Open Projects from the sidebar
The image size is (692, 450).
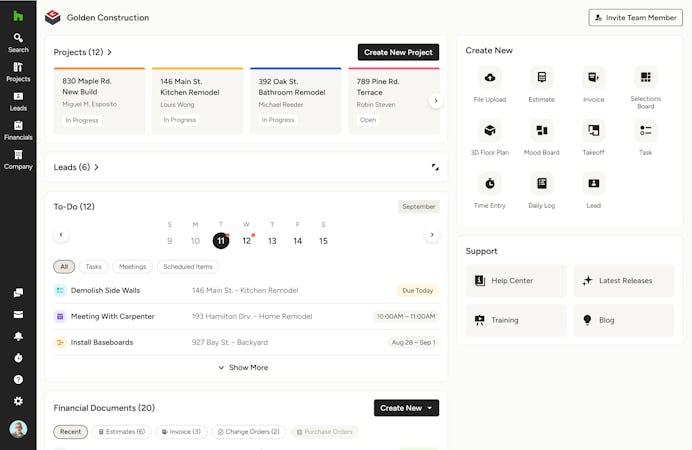[x=18, y=72]
